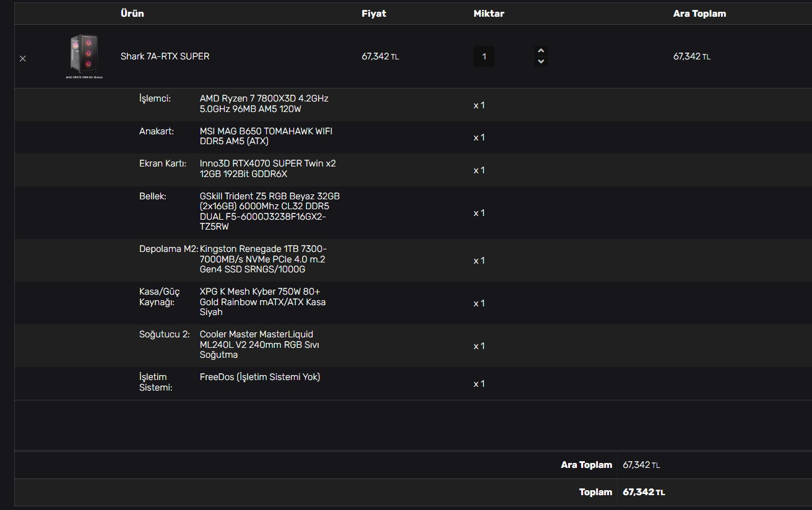The height and width of the screenshot is (510, 812).
Task: Click the Cooler Master MasterLiquid cooler entry
Action: tap(259, 345)
